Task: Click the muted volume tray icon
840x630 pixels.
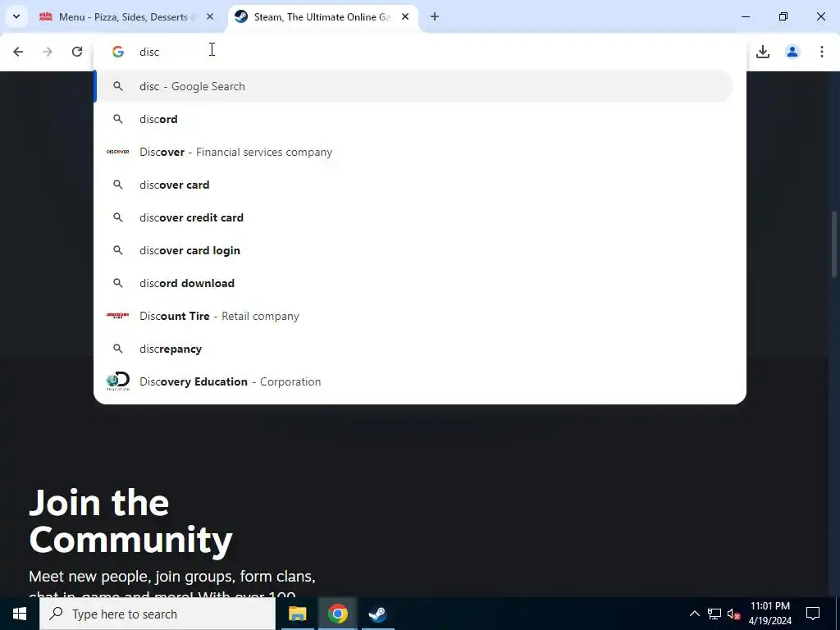Action: (733, 614)
